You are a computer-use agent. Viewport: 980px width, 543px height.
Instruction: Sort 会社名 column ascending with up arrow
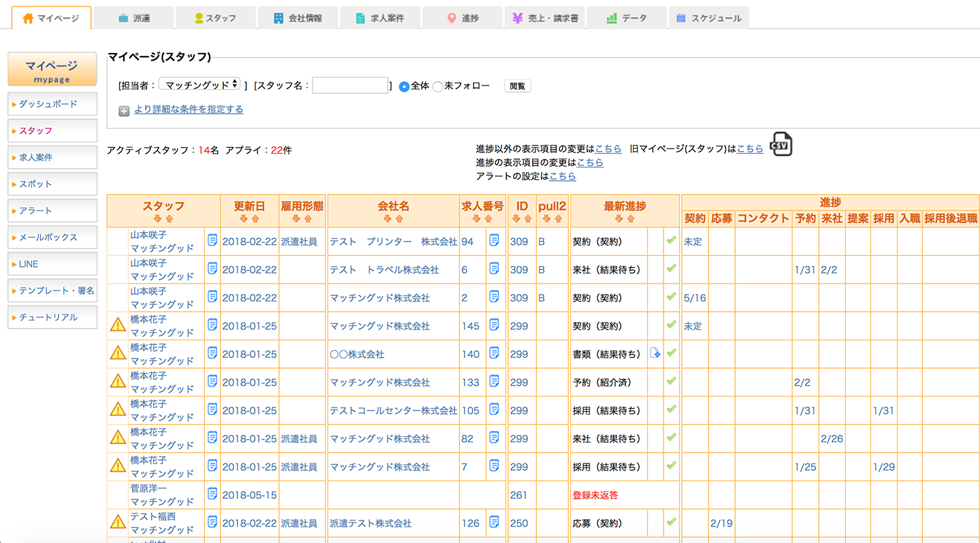click(399, 219)
